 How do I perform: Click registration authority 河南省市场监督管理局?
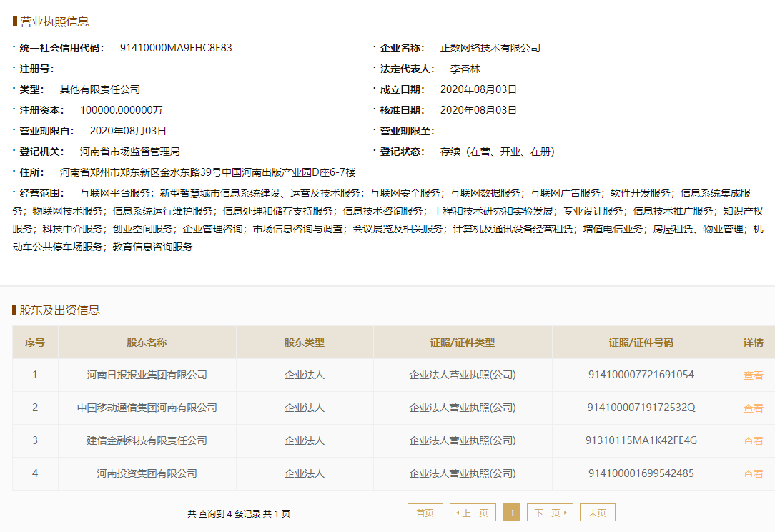(x=130, y=152)
